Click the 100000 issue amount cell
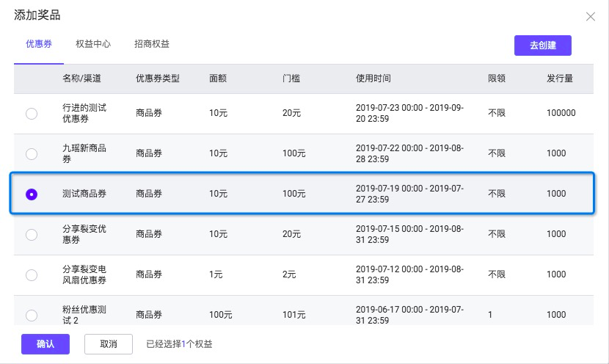Image resolution: width=609 pixels, height=364 pixels. click(x=561, y=113)
